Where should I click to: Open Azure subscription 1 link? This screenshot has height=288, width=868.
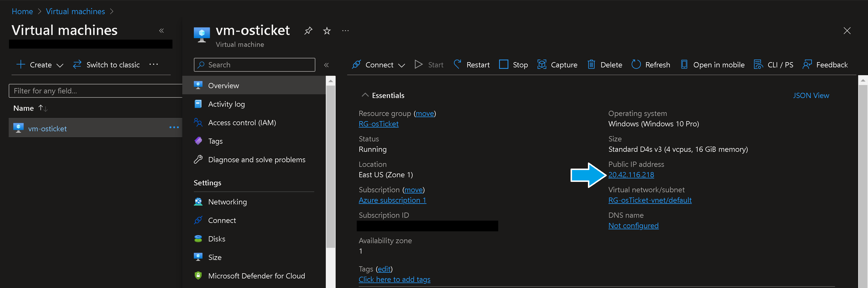tap(392, 200)
